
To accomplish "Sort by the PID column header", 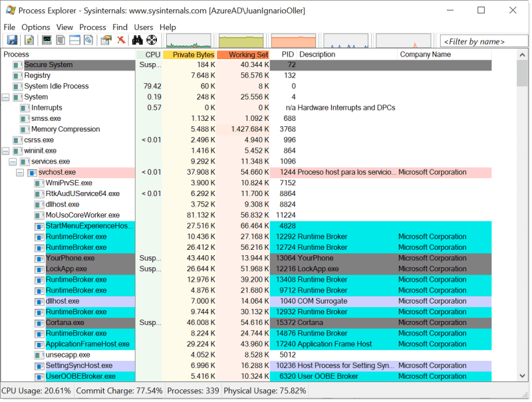I will [x=283, y=54].
